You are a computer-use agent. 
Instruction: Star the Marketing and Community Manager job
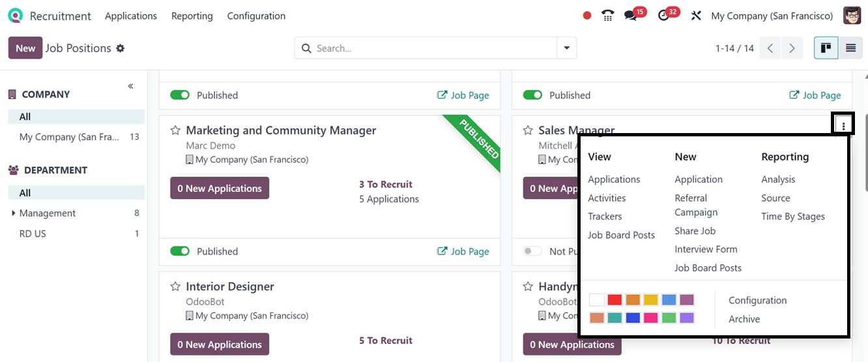(175, 130)
